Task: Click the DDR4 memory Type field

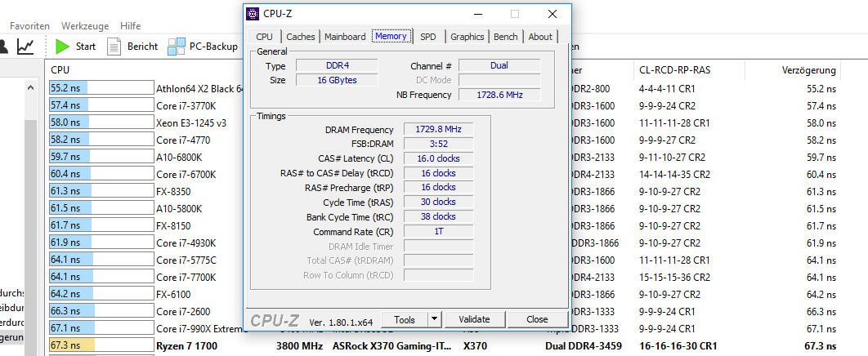Action: click(337, 66)
